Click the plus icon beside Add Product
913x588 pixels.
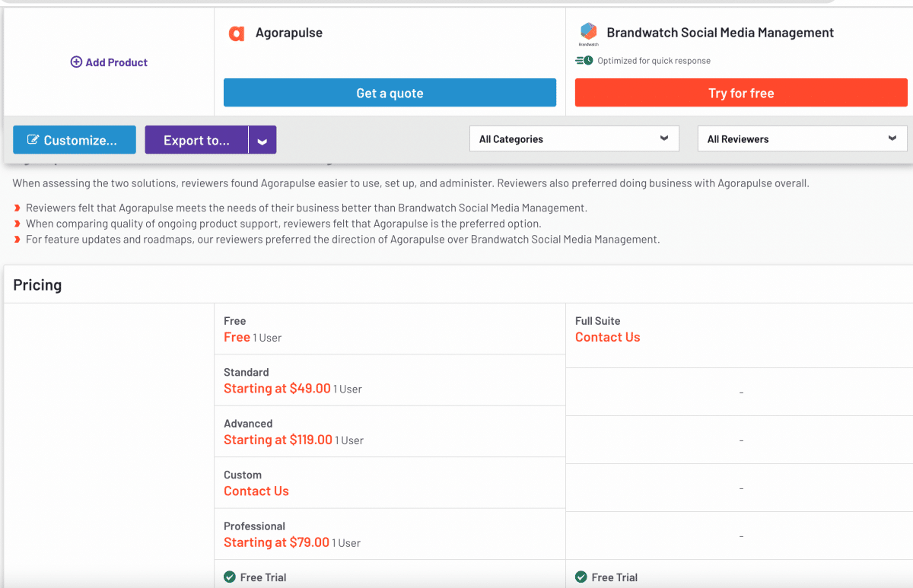click(x=76, y=62)
